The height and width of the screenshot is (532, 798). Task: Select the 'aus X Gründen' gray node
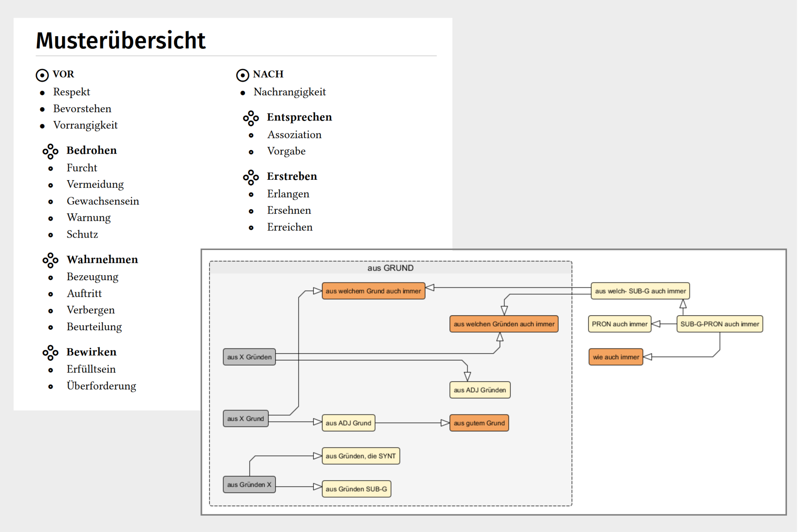click(x=249, y=357)
